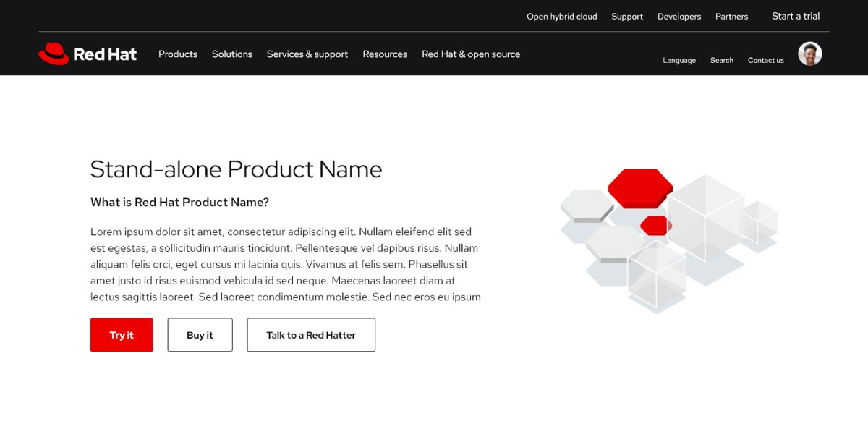This screenshot has height=429, width=868.
Task: Select Resources in the main navigation
Action: coord(385,54)
